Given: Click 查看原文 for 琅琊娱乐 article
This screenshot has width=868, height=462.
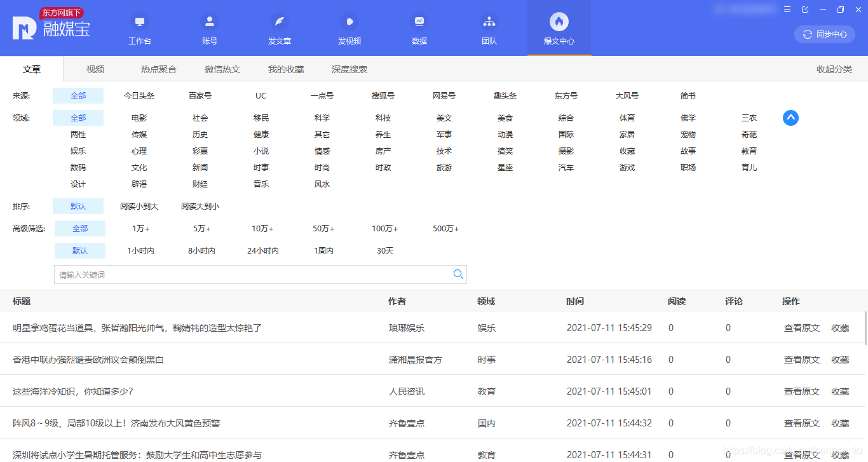Looking at the screenshot, I should pyautogui.click(x=802, y=328).
